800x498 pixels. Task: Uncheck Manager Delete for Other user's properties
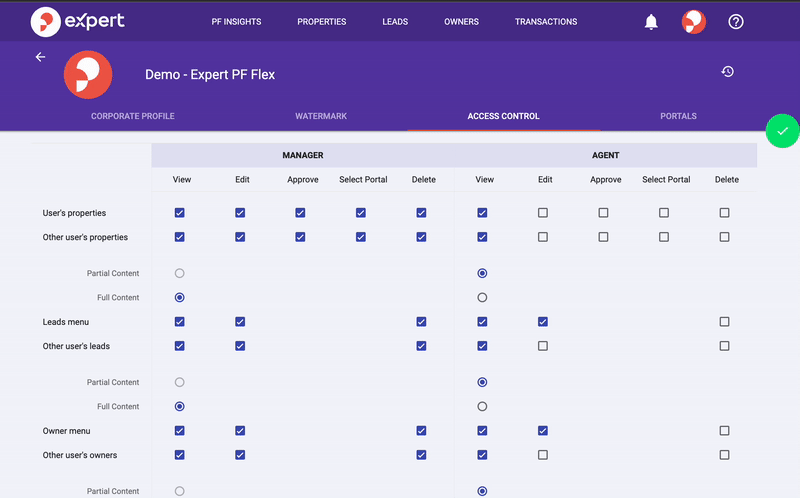point(422,237)
